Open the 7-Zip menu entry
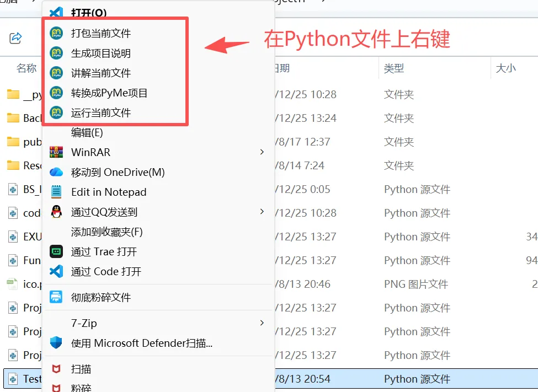This screenshot has height=392, width=538. [84, 323]
